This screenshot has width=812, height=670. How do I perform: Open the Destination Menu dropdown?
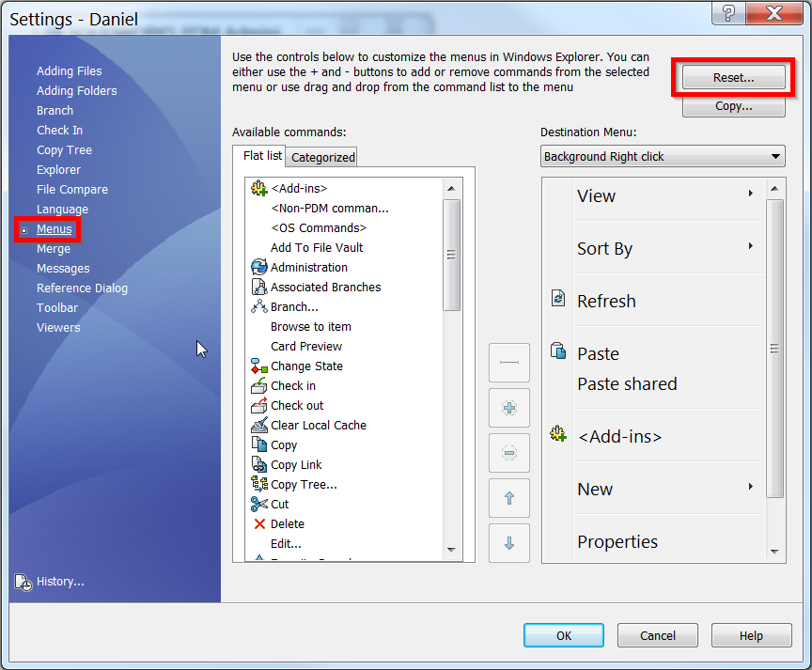(x=663, y=156)
